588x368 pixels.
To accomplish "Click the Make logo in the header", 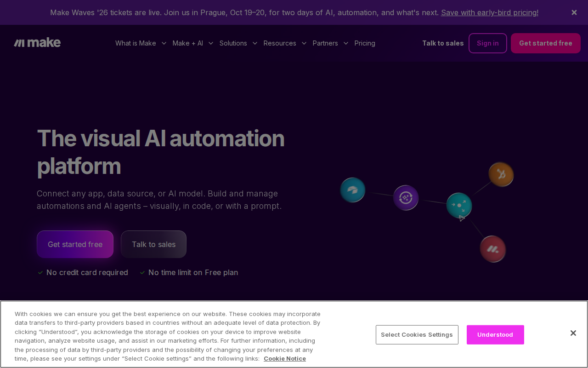I will click(x=37, y=43).
